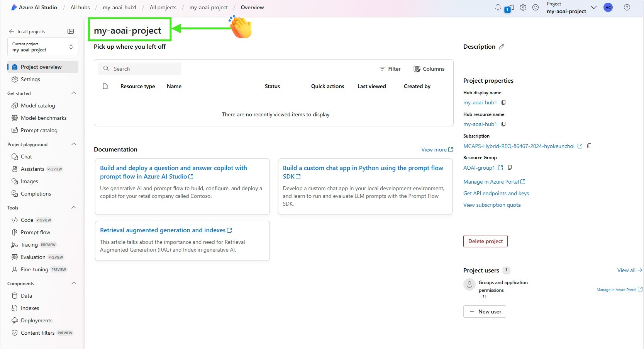Open View all project users
This screenshot has height=349, width=644.
(630, 270)
